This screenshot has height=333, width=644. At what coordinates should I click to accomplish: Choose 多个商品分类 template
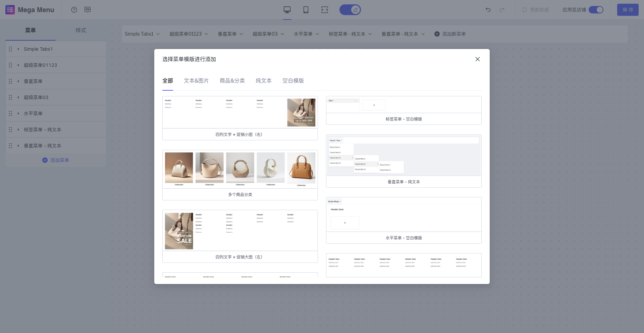(x=240, y=175)
